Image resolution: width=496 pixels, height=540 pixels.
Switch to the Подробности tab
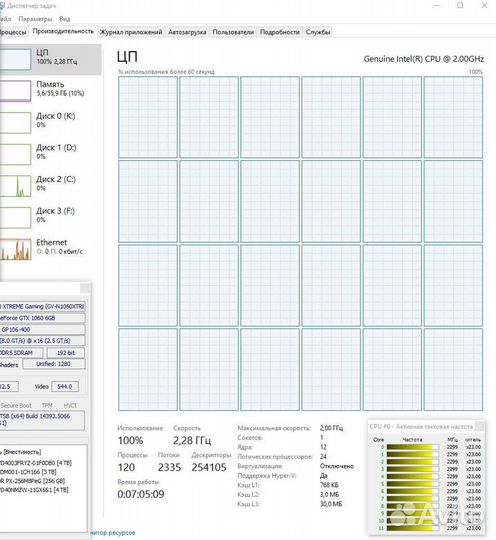(x=279, y=32)
